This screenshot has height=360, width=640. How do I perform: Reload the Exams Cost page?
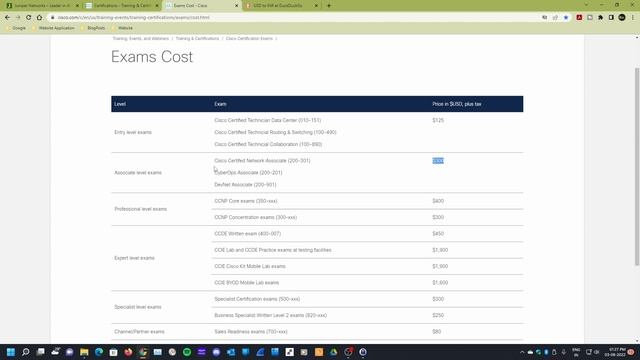[x=29, y=18]
